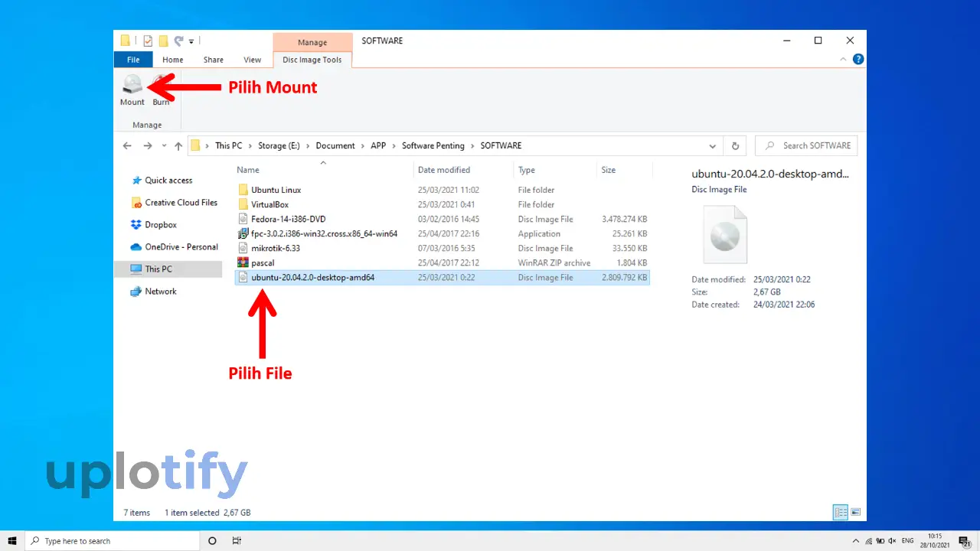Click APP breadcrumb in address bar
Viewport: 980px width, 551px height.
378,145
